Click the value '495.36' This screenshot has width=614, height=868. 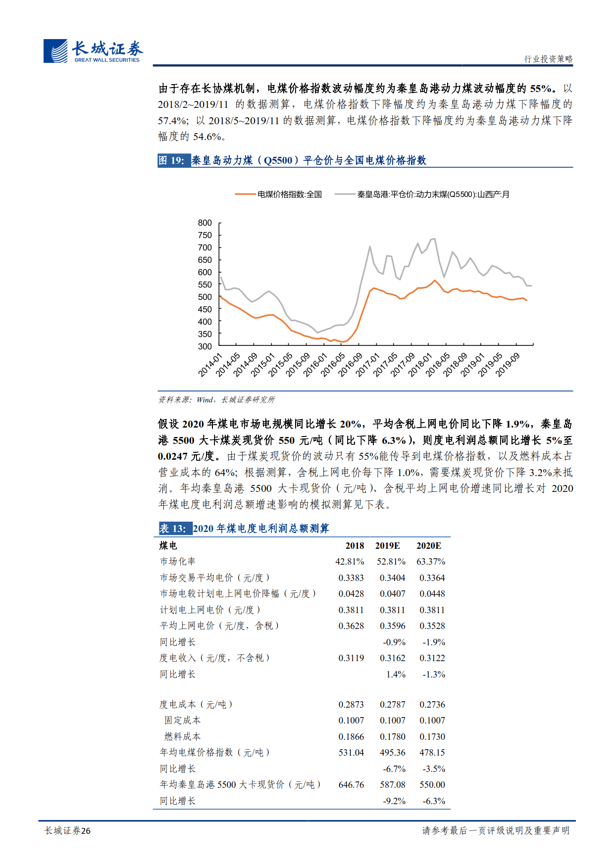393,752
